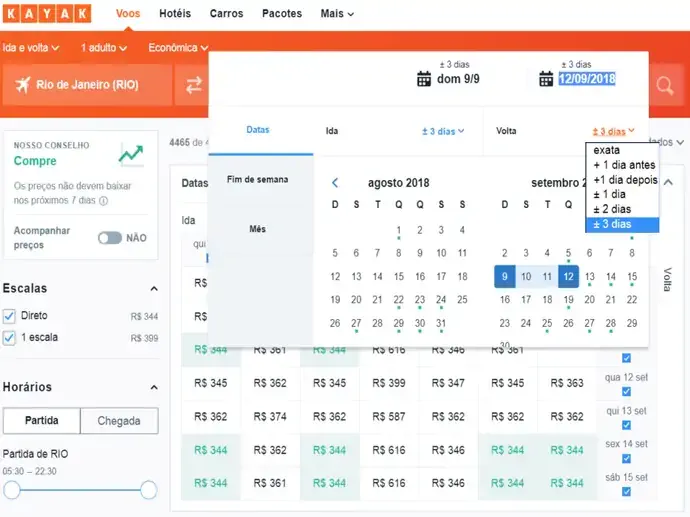
Task: Collapse the price grid with the up chevron
Action: [668, 182]
